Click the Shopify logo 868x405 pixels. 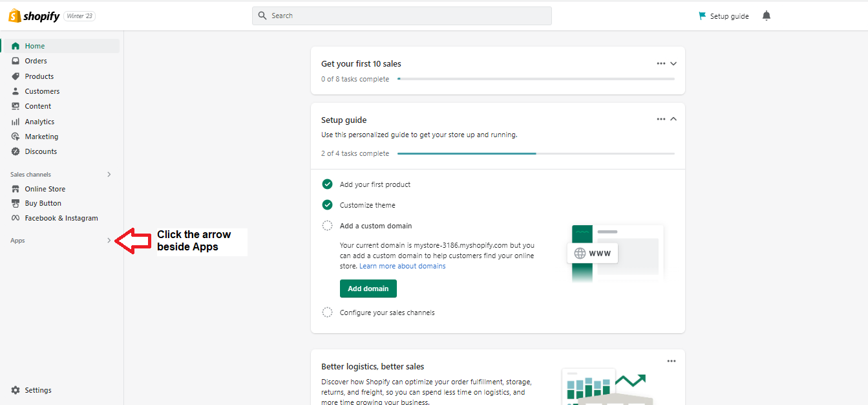[34, 16]
